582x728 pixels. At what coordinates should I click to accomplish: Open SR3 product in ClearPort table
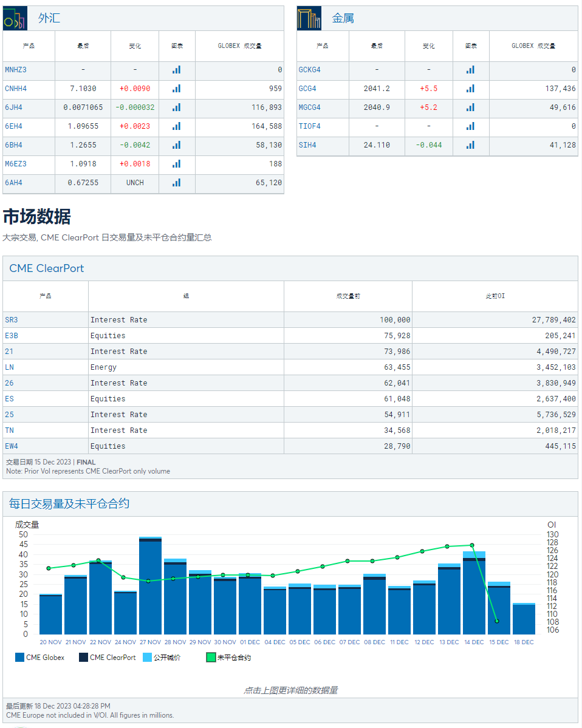(11, 320)
